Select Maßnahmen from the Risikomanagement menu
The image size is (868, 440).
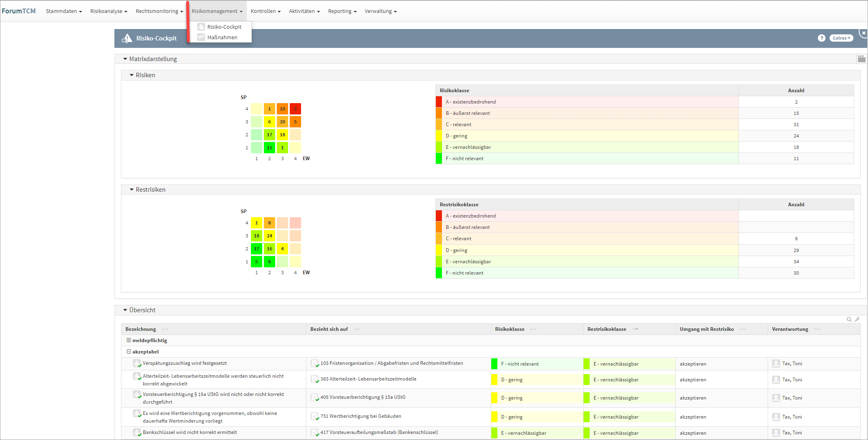pyautogui.click(x=222, y=37)
